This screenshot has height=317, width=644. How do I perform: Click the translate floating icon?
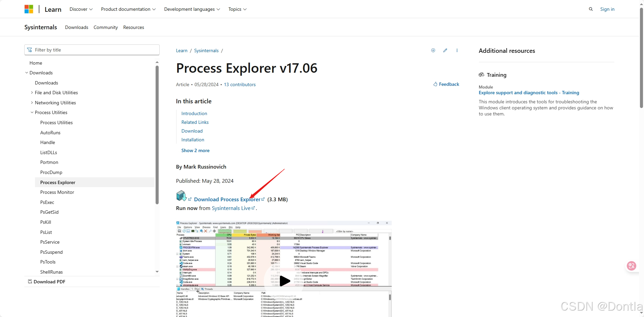[x=632, y=266]
